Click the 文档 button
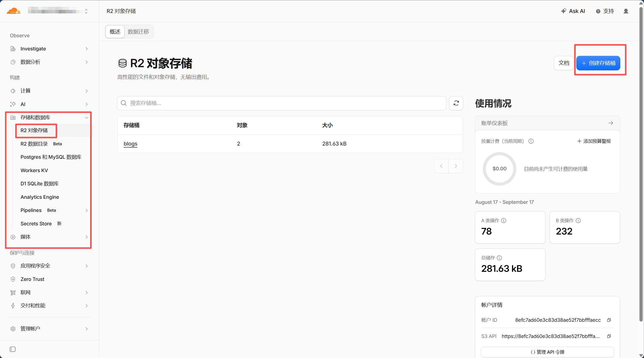Screen dimensions: 644x358 tap(564, 63)
